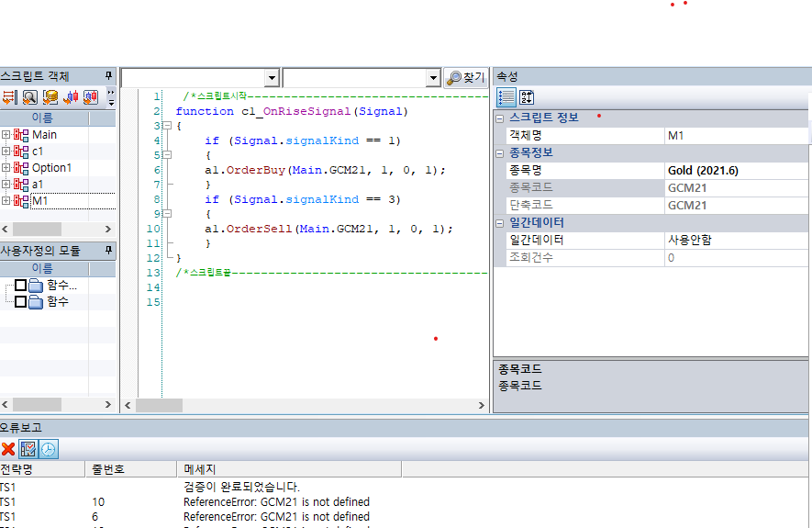Screen dimensions: 812x528
Task: Click the red X icon in error report panel
Action: click(x=8, y=449)
